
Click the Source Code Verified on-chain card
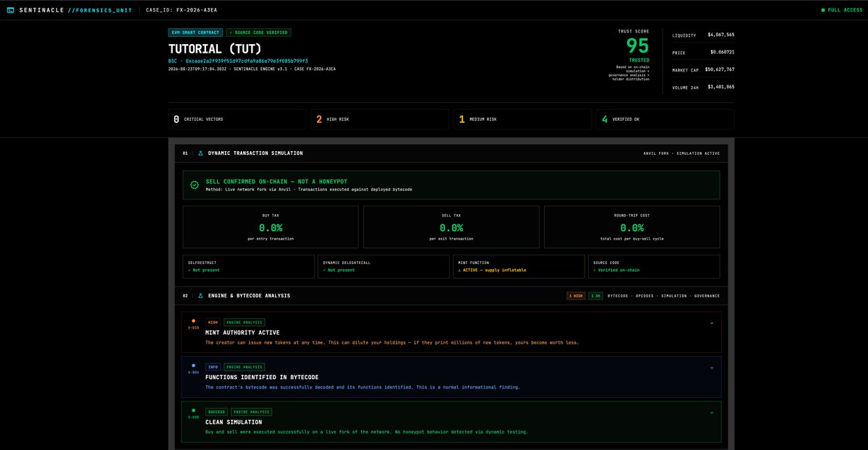tap(654, 266)
